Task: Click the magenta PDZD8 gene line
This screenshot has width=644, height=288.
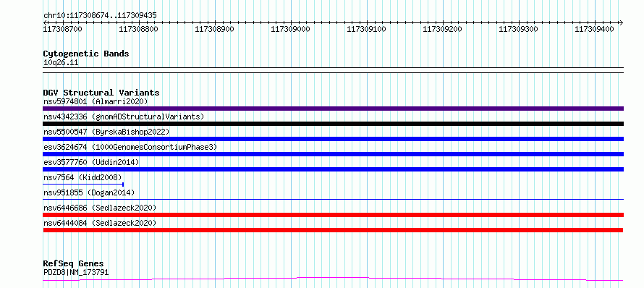Action: (333, 279)
